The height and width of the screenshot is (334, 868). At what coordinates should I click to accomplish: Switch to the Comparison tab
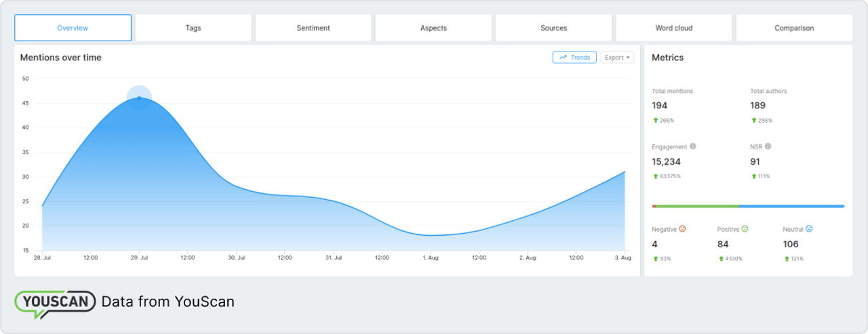(794, 28)
